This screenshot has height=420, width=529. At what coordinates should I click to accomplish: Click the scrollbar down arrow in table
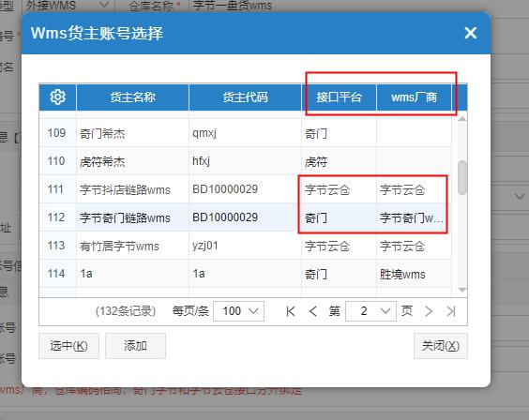click(x=462, y=290)
